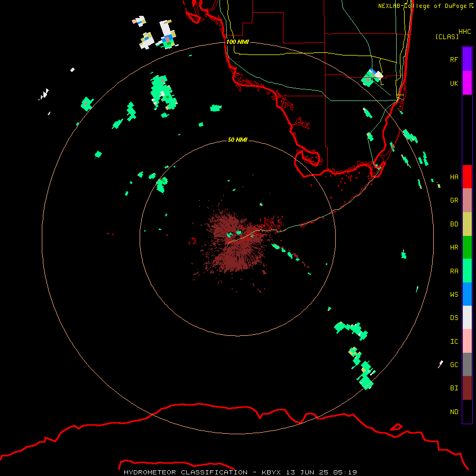Click the RA legend label
Screen dimensions: 476x476
click(454, 271)
